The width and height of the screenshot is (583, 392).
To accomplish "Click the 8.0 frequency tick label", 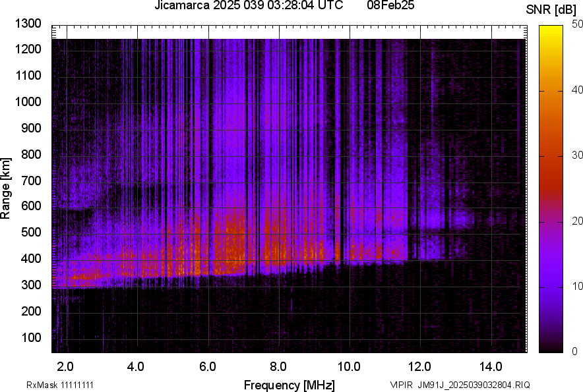I will pos(278,366).
